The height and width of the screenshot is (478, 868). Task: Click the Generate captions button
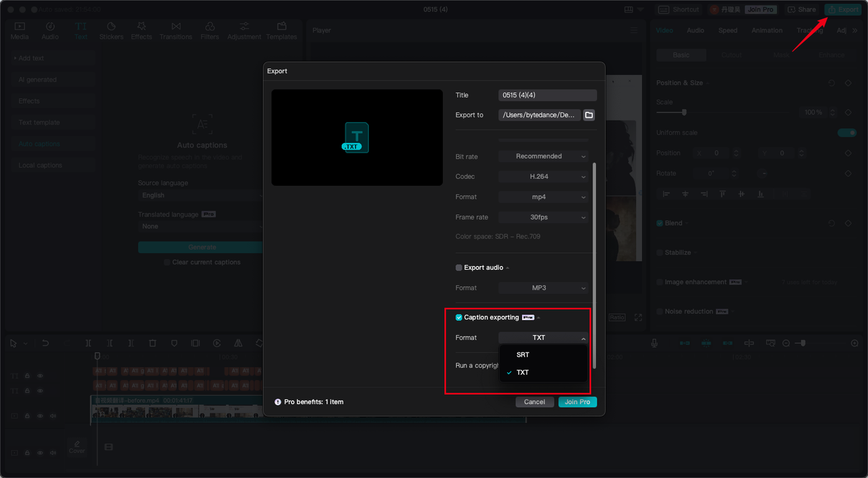[202, 247]
